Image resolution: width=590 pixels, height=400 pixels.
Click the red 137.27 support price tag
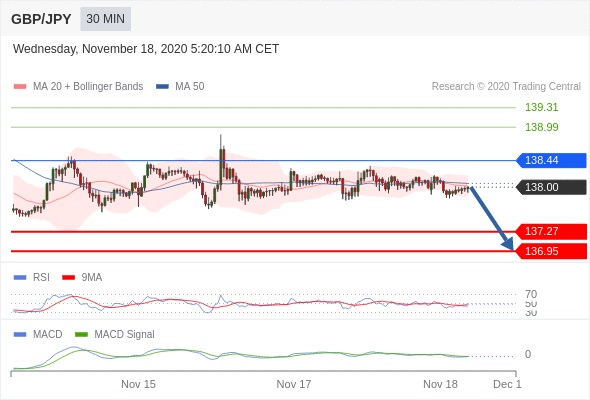pyautogui.click(x=551, y=231)
